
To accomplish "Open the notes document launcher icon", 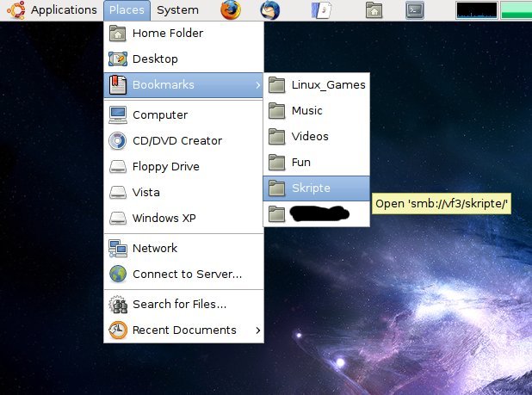I will (x=321, y=10).
